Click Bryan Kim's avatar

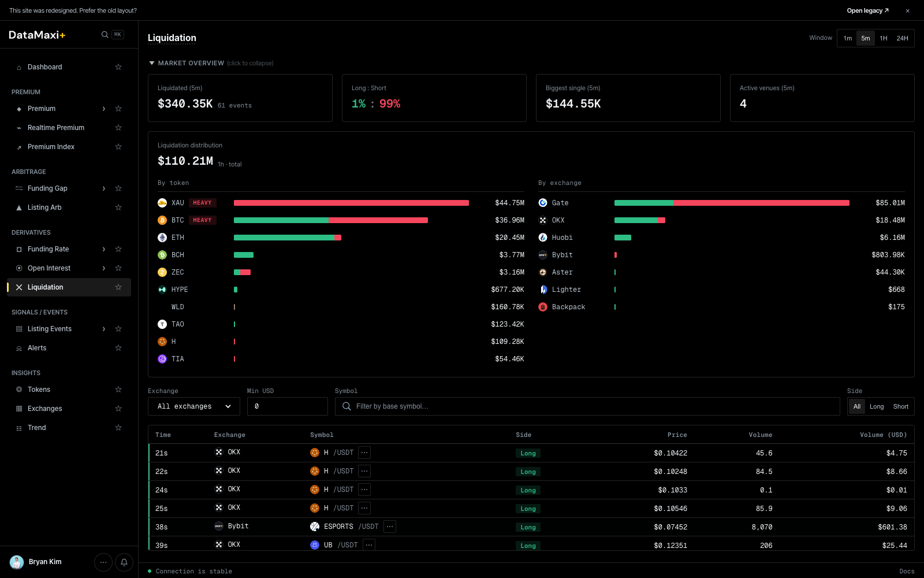click(17, 562)
